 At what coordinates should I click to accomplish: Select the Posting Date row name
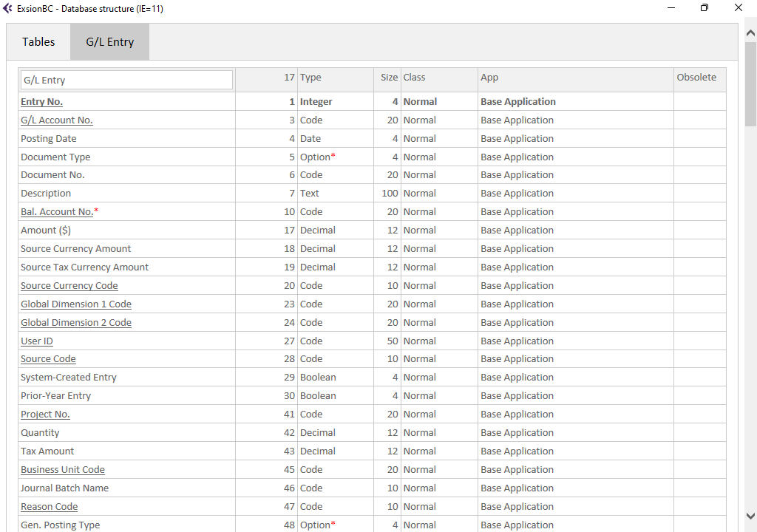(48, 139)
